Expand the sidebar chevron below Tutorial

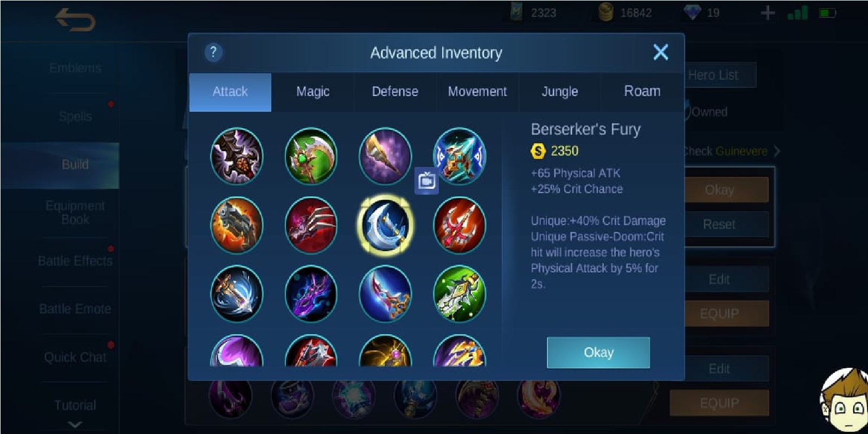pyautogui.click(x=75, y=424)
